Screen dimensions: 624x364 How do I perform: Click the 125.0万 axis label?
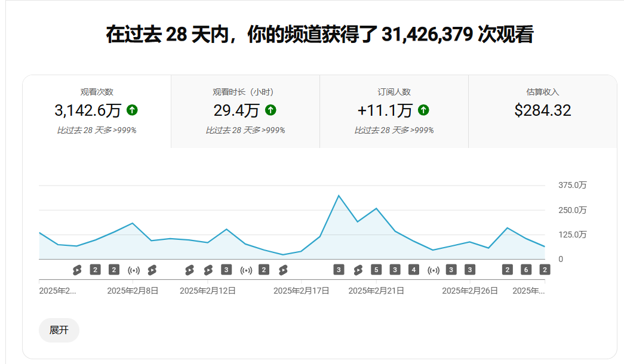[572, 235]
